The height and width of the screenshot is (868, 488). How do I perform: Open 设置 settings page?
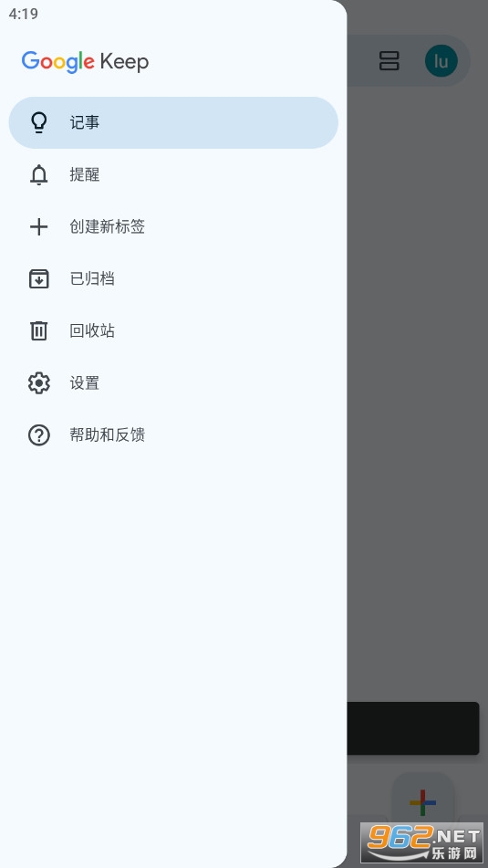pyautogui.click(x=173, y=383)
